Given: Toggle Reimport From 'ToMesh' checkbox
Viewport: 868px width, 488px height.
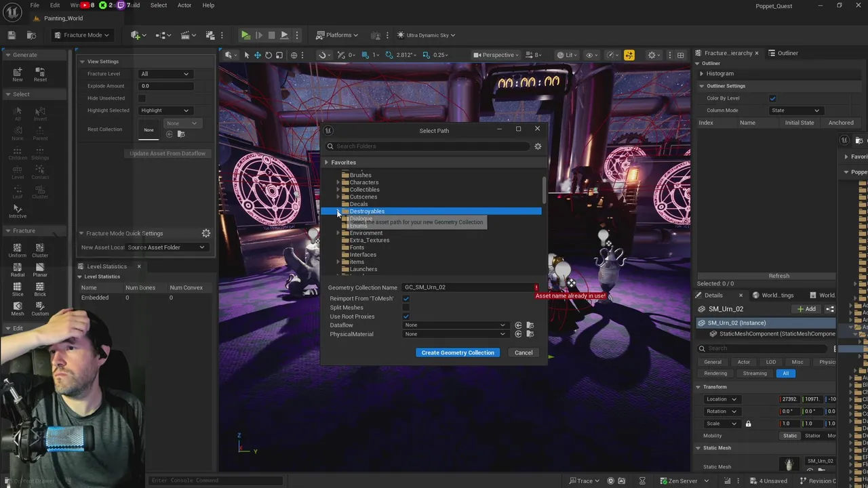Looking at the screenshot, I should tap(406, 299).
